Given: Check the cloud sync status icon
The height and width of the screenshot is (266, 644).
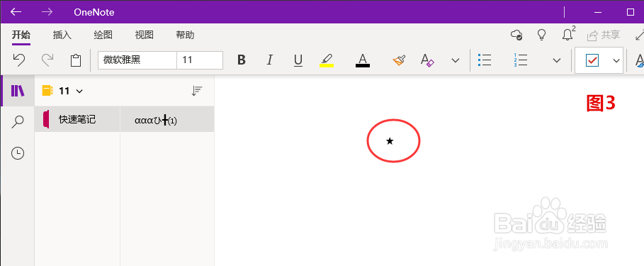Looking at the screenshot, I should click(516, 35).
